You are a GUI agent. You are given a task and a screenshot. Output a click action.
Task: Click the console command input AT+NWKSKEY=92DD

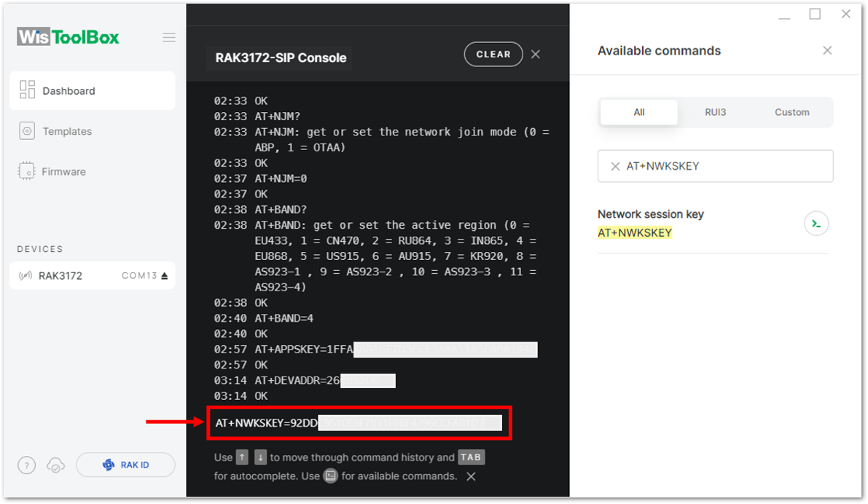[359, 423]
